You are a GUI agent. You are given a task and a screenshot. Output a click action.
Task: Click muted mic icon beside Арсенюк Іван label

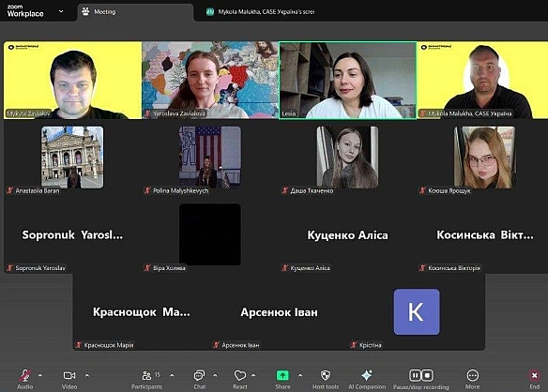(217, 345)
